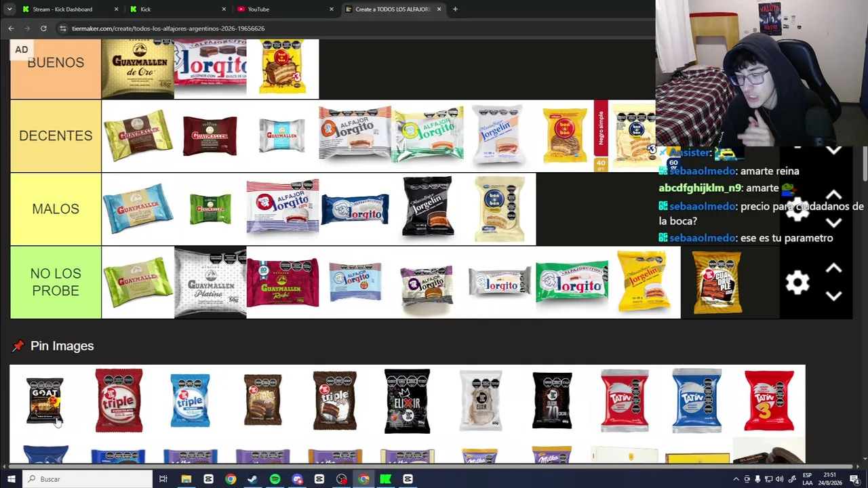The image size is (868, 488).
Task: Select the dark red Guaymallen in DECENTES
Action: (210, 136)
